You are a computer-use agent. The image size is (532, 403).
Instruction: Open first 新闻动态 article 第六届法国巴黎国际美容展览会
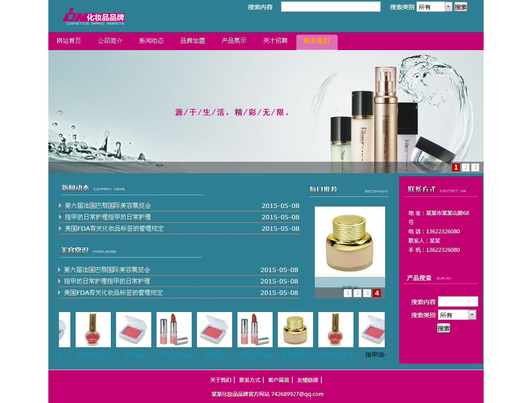pyautogui.click(x=108, y=206)
